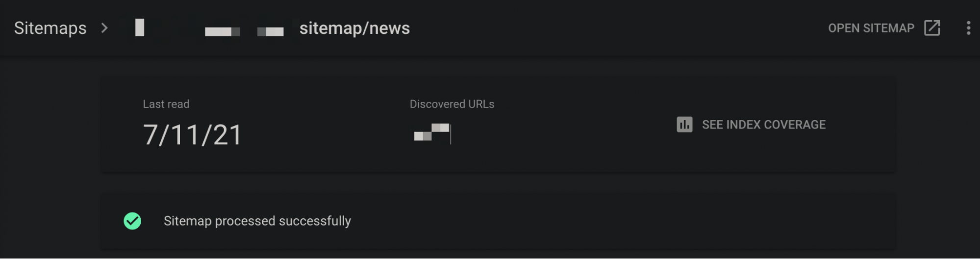
Task: Click the blurred discovered URLs count
Action: coord(432,133)
